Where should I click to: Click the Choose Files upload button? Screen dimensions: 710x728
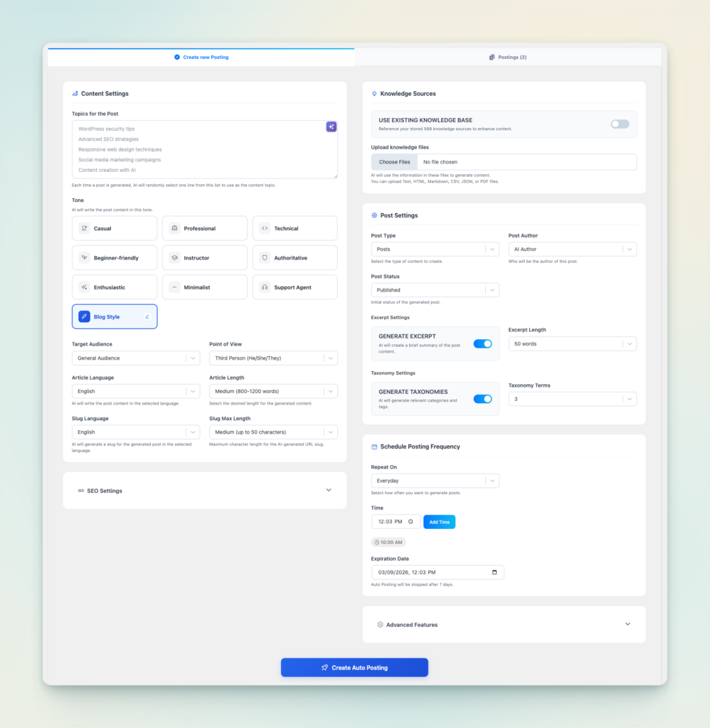[394, 162]
